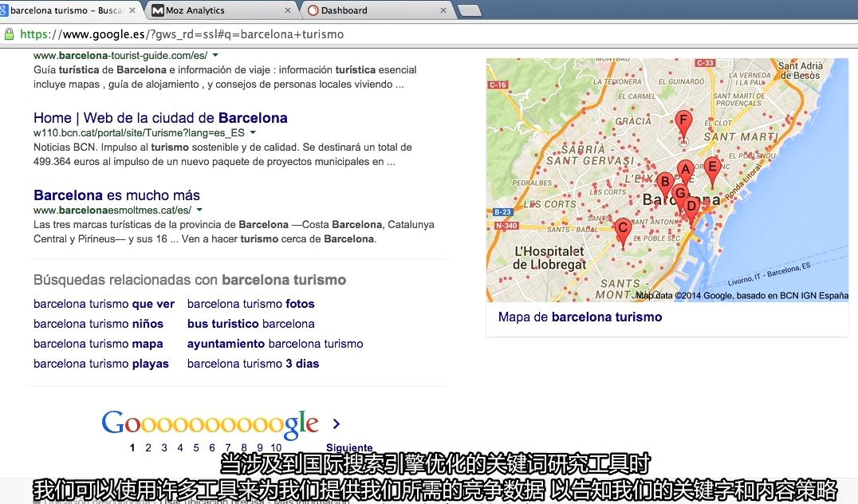Viewport: 858px width, 504px height.
Task: Click the www.barcelonaesmoltmes.cat/es/ green URL
Action: [x=112, y=211]
